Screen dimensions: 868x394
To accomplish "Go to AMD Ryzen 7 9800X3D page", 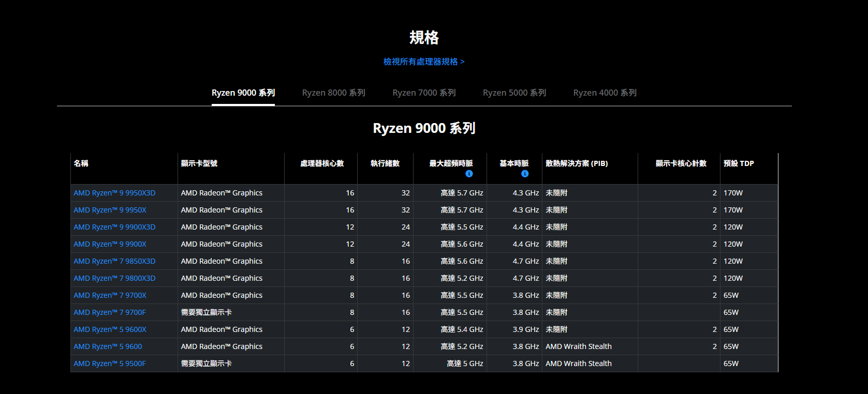I will click(114, 278).
